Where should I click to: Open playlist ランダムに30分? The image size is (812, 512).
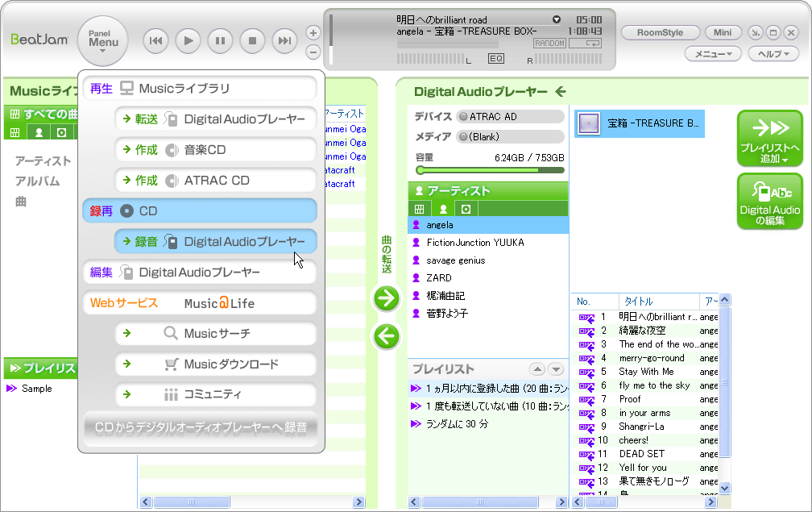[488, 423]
